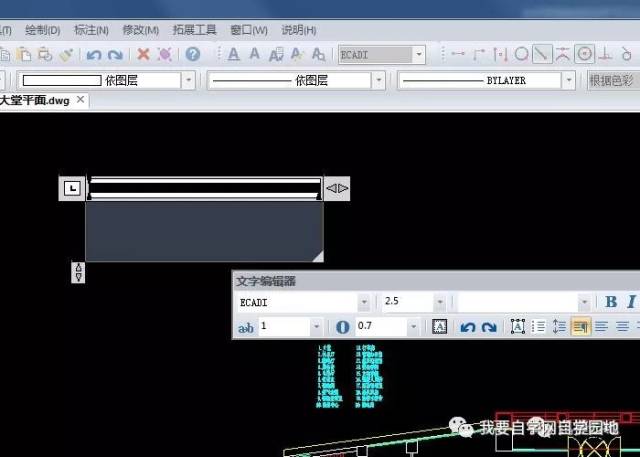Toggle the highlighted circle-dot snap icon
Screen dimensions: 640x457
tap(584, 54)
